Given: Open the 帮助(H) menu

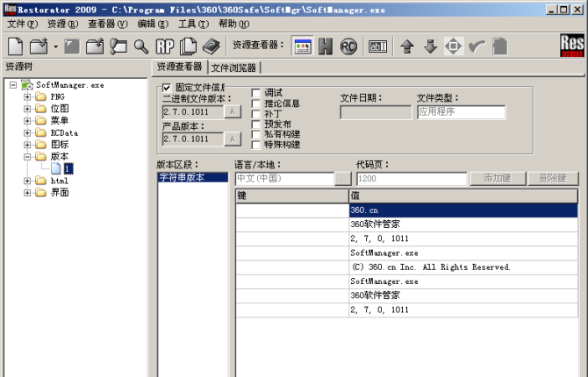Looking at the screenshot, I should pos(234,24).
